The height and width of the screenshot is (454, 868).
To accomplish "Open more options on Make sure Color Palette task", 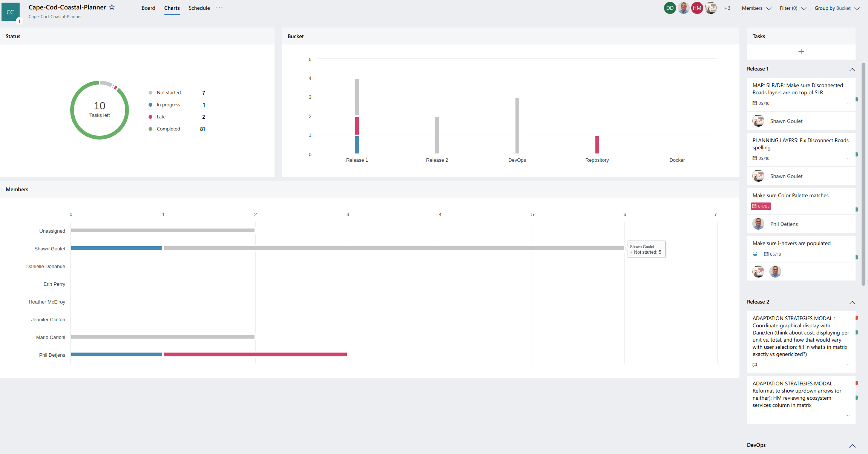I will tap(847, 206).
